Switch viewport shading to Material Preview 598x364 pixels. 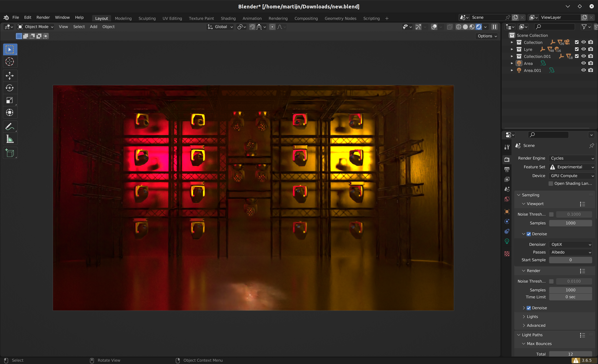coord(472,27)
